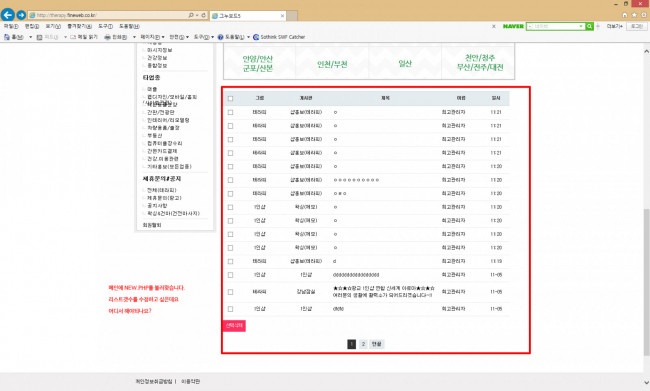The image size is (650, 391).
Task: Toggle the select-all checkbox in table header
Action: pyautogui.click(x=230, y=99)
